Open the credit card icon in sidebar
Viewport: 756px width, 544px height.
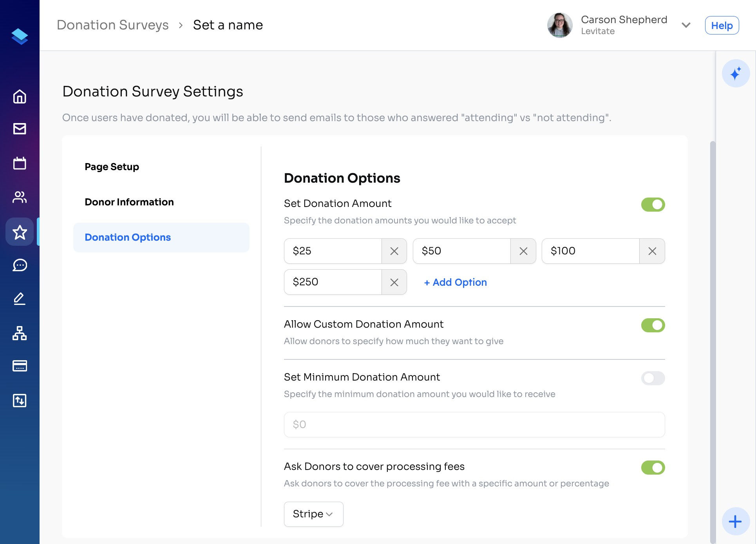(x=20, y=366)
